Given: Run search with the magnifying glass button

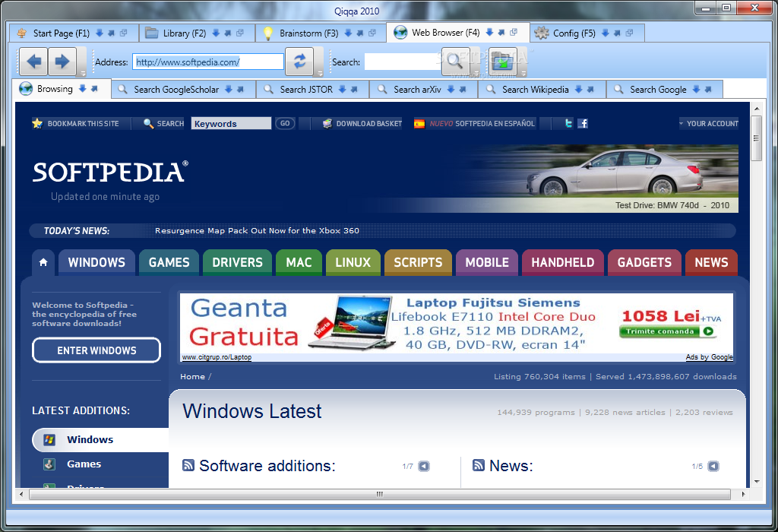Looking at the screenshot, I should coord(455,62).
